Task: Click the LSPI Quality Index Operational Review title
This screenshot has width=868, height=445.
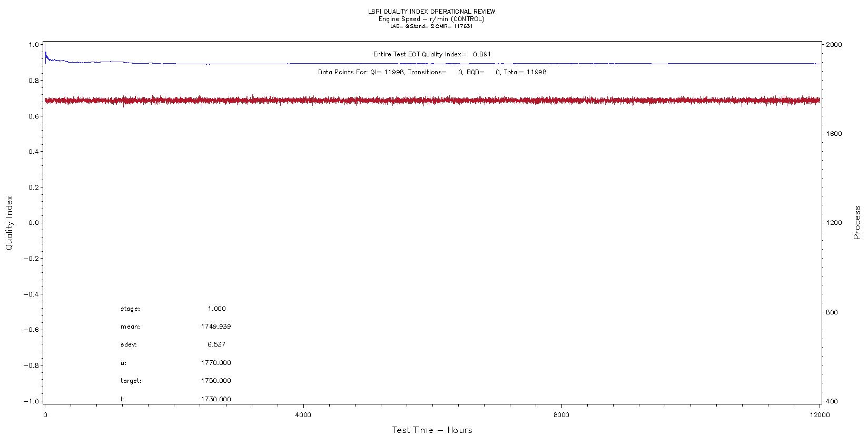Action: point(431,12)
